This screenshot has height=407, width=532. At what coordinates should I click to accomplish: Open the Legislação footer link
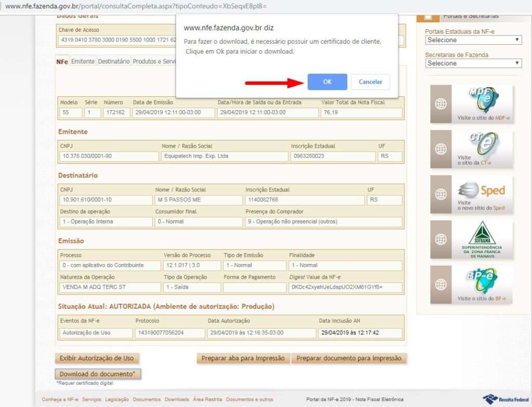[x=117, y=399]
